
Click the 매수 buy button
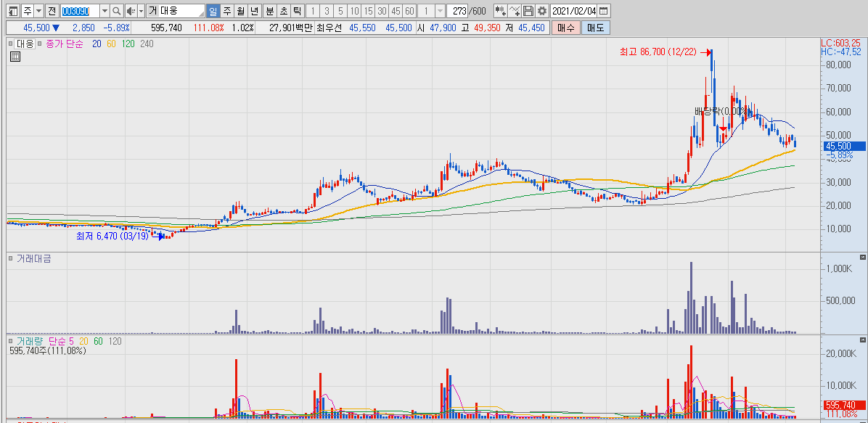(x=565, y=28)
